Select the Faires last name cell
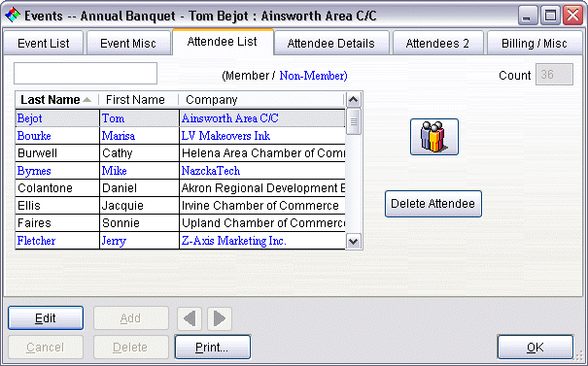The image size is (588, 366). (57, 223)
